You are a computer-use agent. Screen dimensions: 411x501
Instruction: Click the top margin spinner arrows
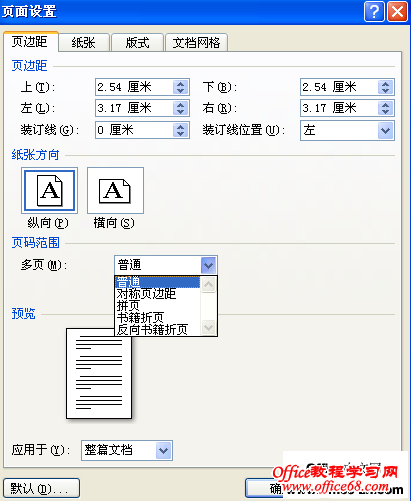[180, 87]
